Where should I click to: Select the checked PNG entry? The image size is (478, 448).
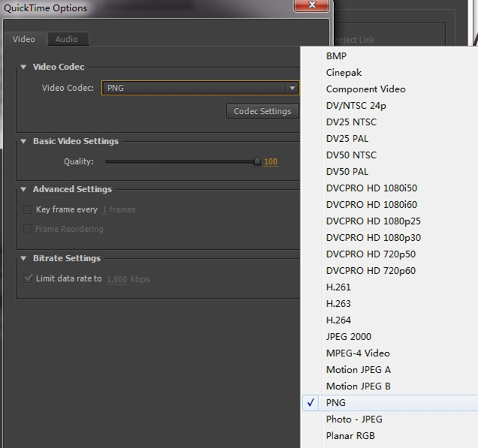(390, 402)
